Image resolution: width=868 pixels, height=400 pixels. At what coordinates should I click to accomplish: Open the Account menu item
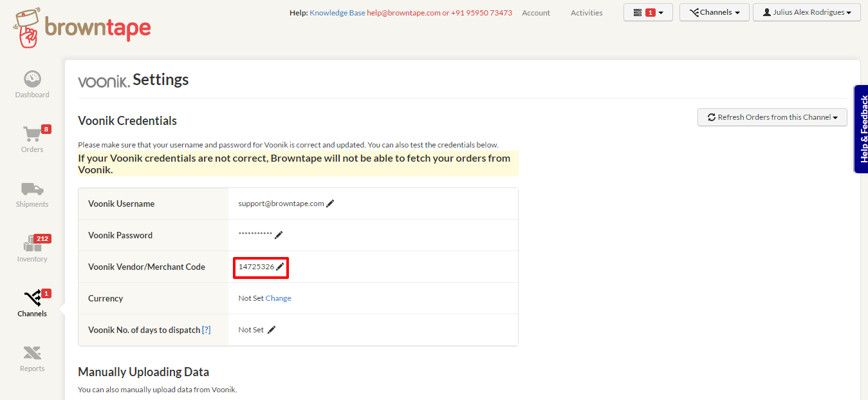click(x=536, y=13)
